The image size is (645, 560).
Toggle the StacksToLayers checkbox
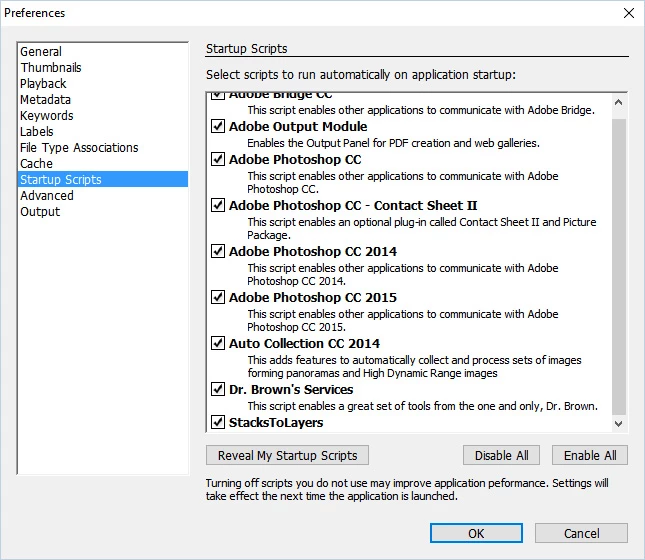click(218, 422)
